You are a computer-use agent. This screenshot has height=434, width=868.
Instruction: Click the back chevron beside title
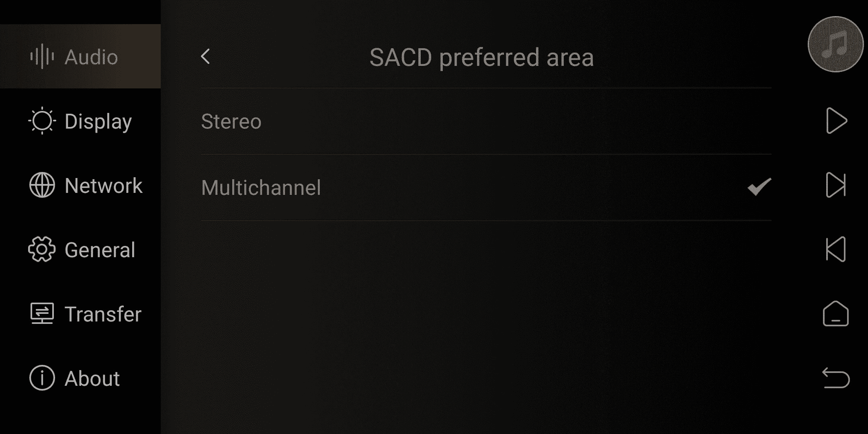pyautogui.click(x=205, y=57)
